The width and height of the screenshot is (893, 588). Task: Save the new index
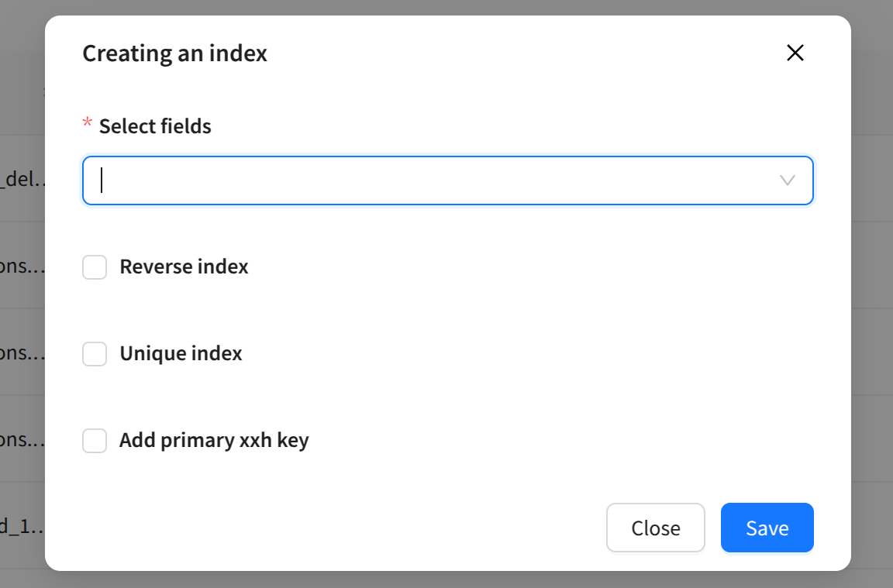click(767, 528)
